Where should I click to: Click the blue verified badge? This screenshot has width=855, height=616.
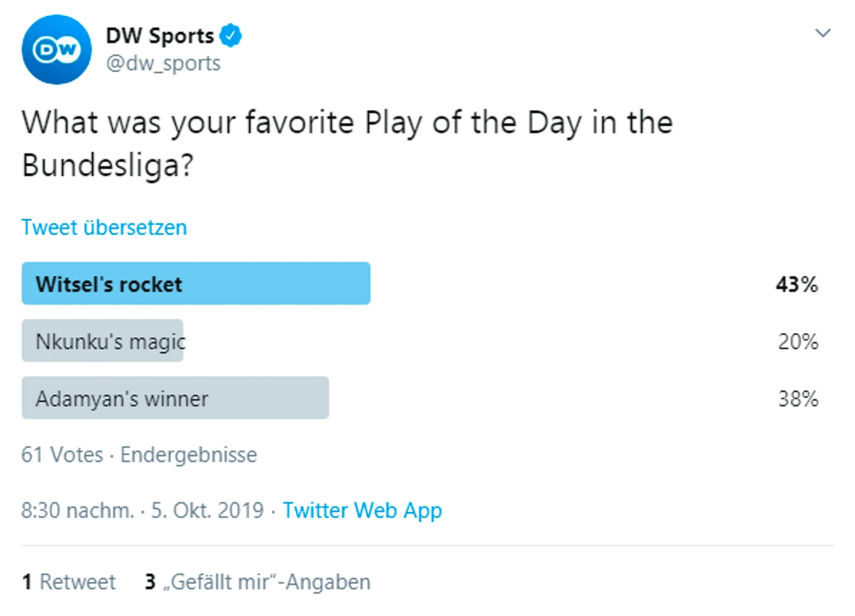tap(230, 36)
